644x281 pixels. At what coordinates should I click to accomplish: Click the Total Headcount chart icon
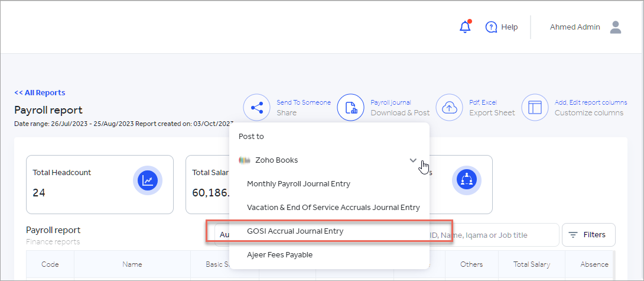click(x=147, y=181)
